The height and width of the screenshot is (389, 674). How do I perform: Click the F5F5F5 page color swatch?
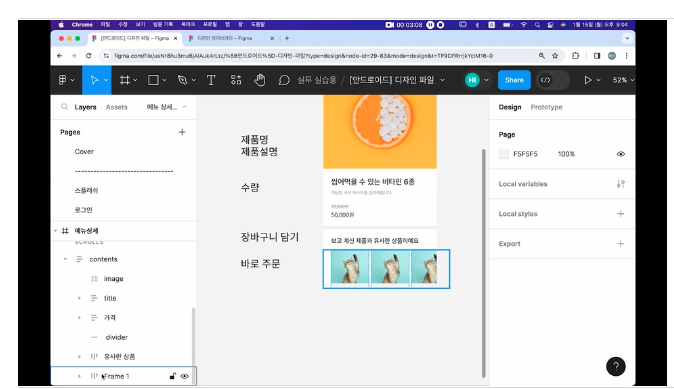pos(504,154)
